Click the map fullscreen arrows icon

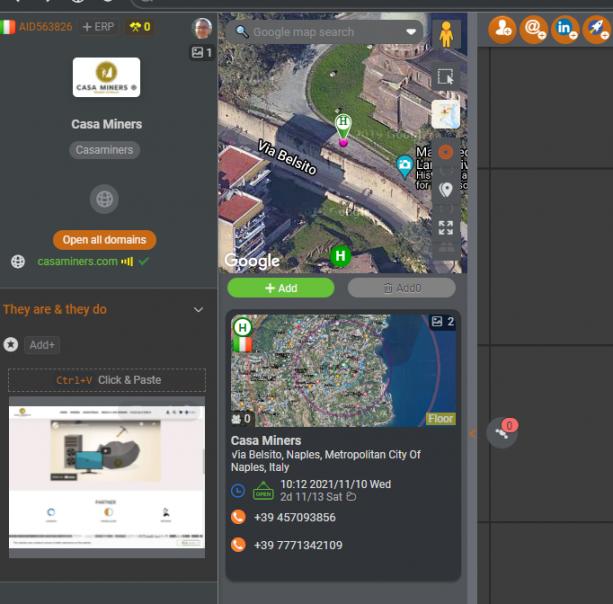[446, 227]
